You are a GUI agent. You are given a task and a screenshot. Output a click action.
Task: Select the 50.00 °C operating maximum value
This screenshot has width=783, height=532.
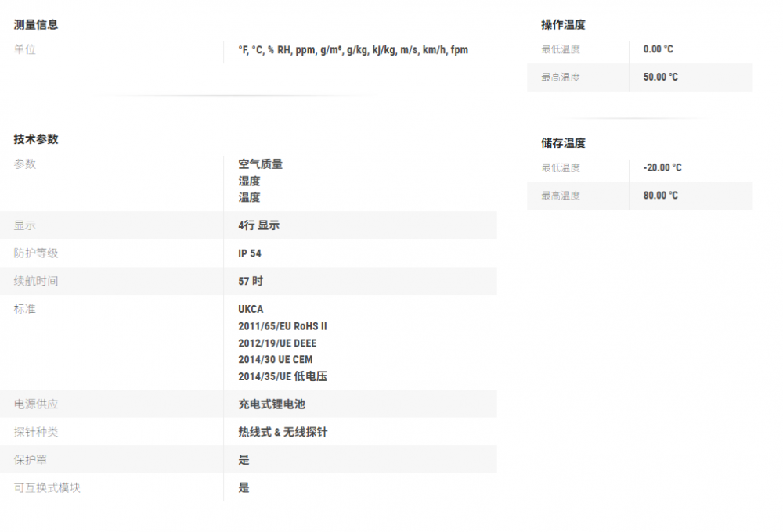[x=661, y=77]
